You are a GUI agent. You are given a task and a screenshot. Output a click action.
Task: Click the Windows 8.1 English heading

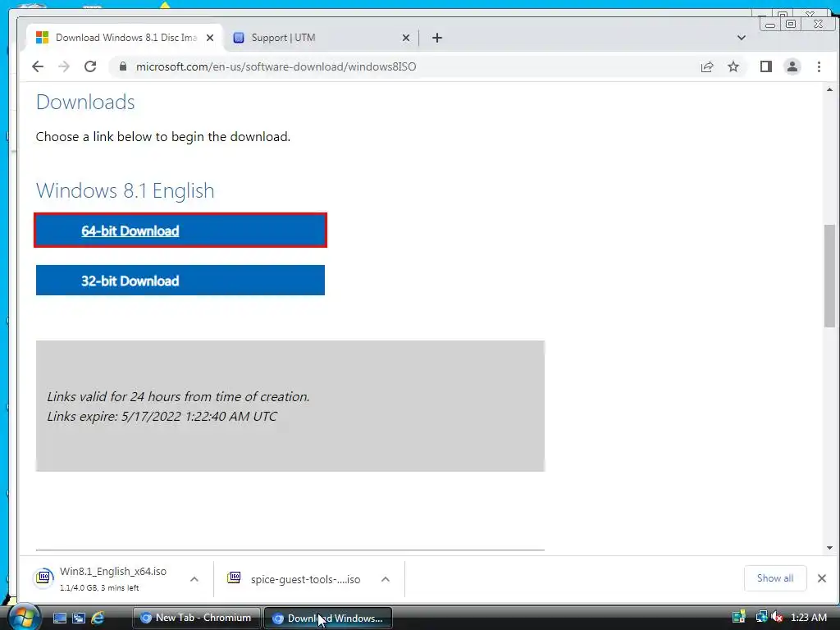point(125,190)
